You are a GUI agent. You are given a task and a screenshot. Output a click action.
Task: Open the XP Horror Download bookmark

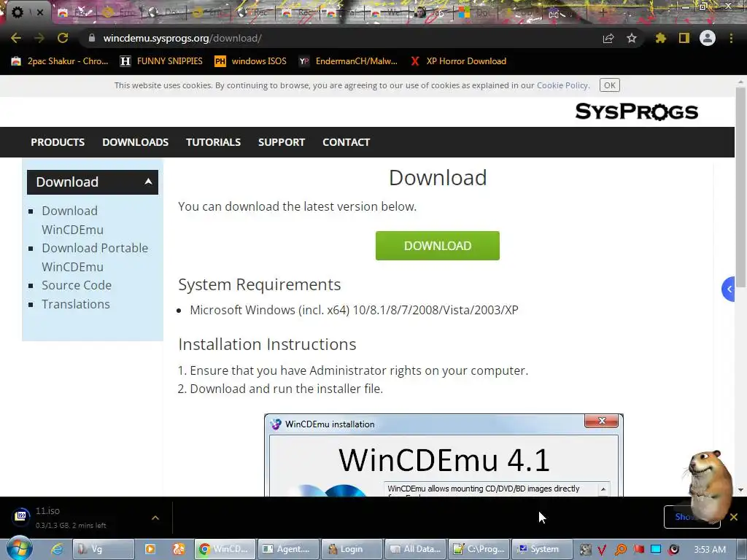point(458,61)
